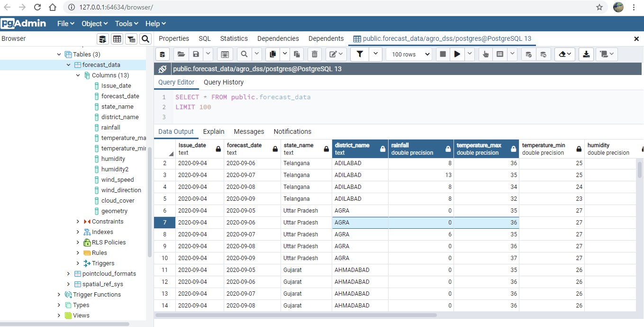Click the View Data grid icon
644x327 pixels.
pos(117,39)
